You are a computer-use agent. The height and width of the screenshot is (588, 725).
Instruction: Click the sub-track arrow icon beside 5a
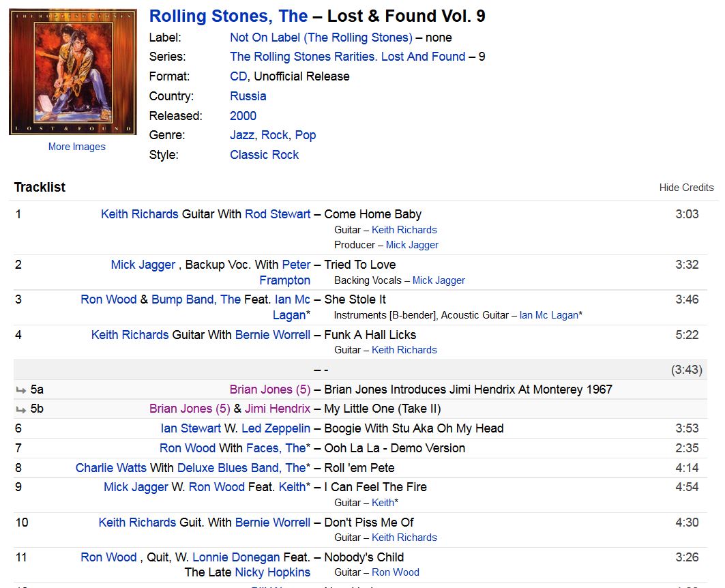pos(21,390)
